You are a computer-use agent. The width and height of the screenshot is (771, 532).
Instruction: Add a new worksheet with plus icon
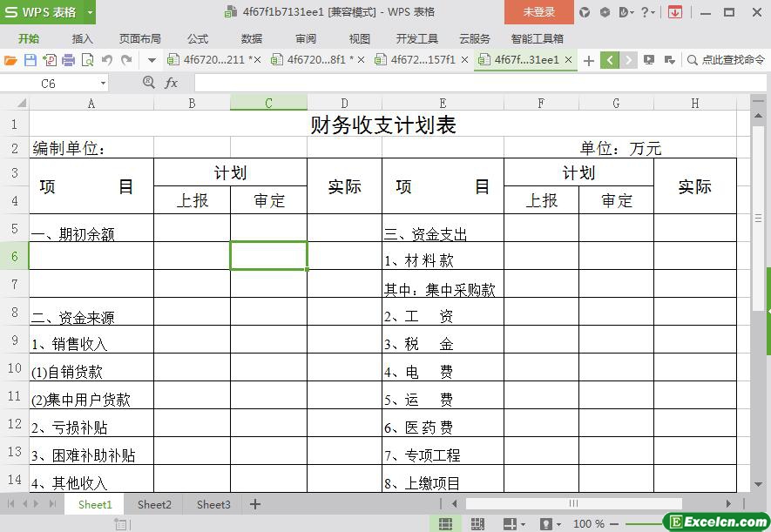tap(255, 504)
